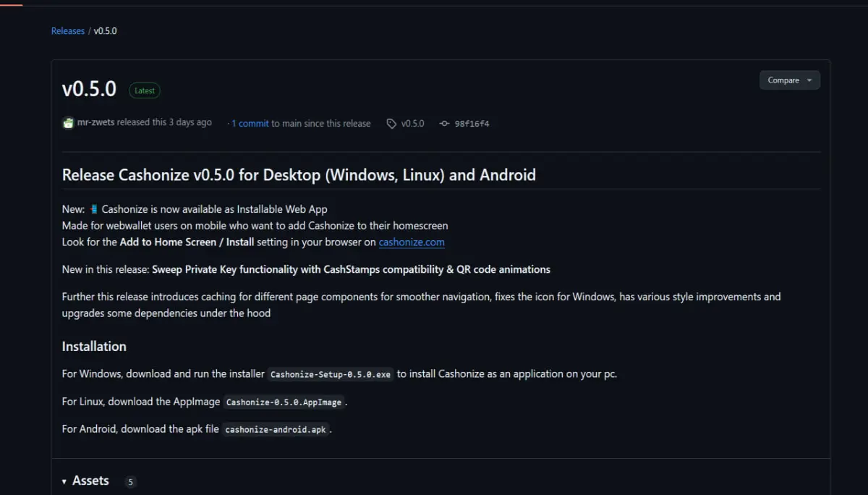The image size is (868, 495).
Task: Open the Compare dropdown
Action: pos(789,80)
